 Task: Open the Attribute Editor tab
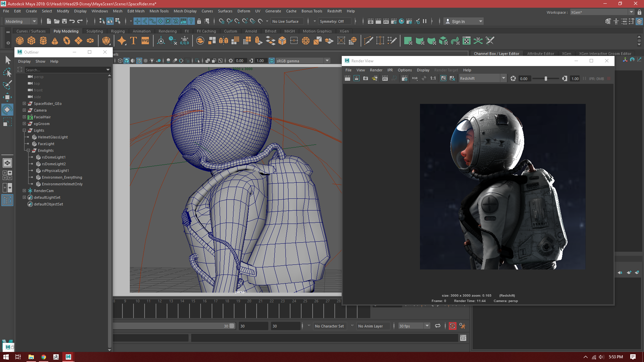pos(540,54)
